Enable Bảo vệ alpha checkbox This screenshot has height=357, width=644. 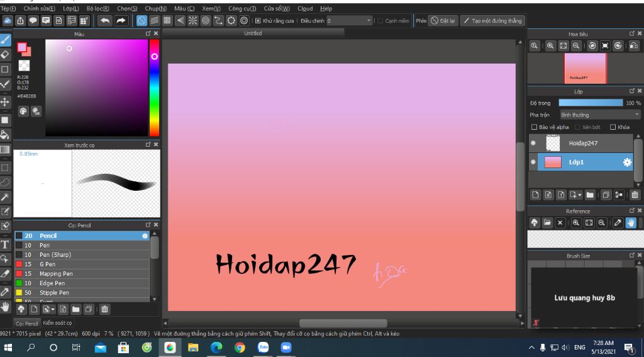[535, 127]
